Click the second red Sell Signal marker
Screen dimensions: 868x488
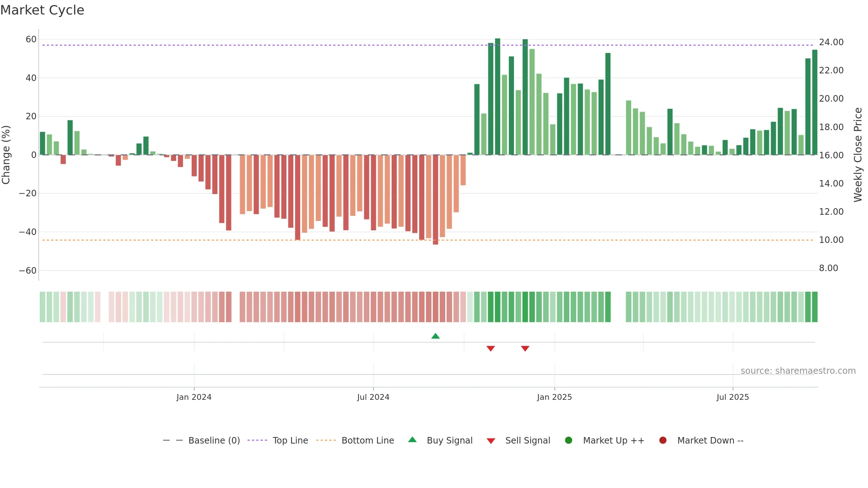tap(525, 348)
